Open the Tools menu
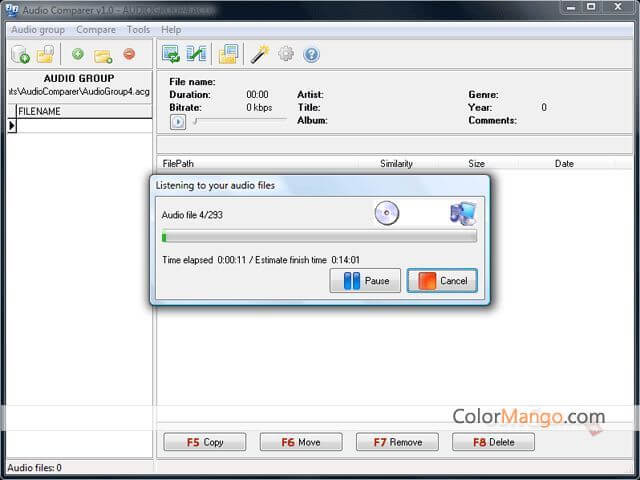Image resolution: width=640 pixels, height=480 pixels. point(138,30)
